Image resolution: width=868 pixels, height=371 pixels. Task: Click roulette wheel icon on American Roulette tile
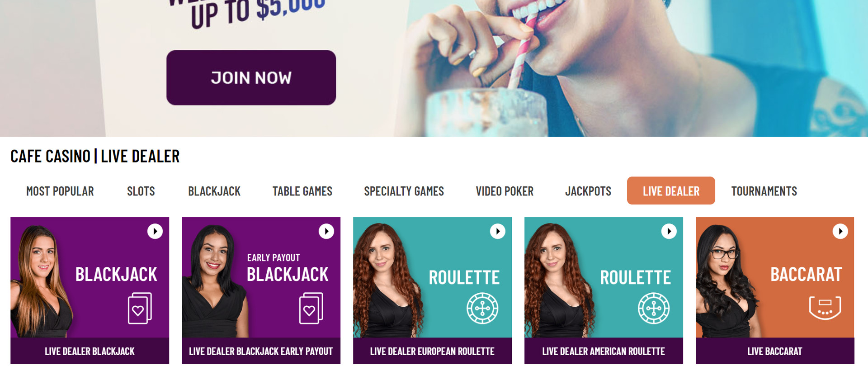(654, 309)
